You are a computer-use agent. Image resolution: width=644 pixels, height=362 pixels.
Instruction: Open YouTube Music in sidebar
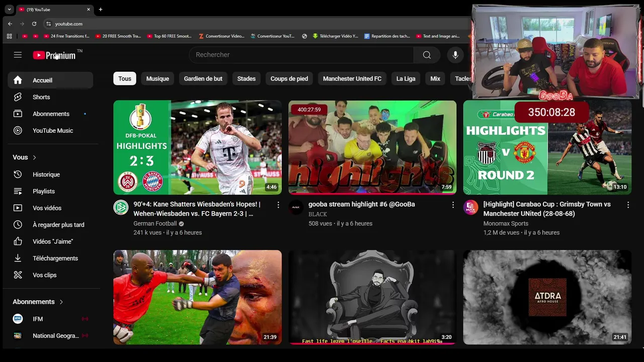click(x=50, y=131)
